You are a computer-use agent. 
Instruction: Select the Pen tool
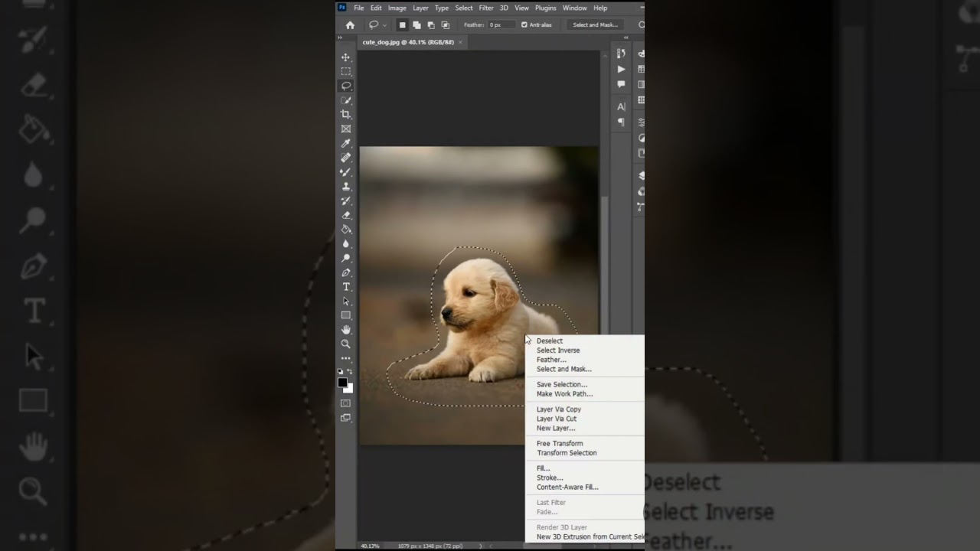(346, 272)
